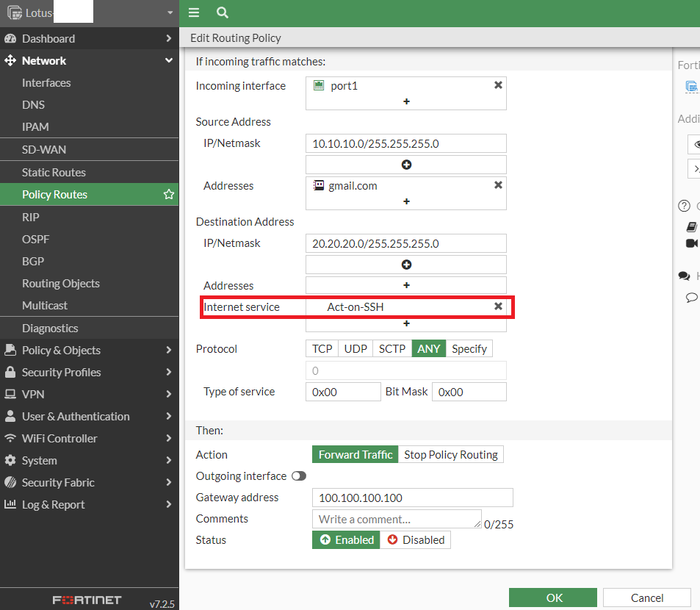Select Specify protocol option
700x610 pixels.
pyautogui.click(x=469, y=349)
